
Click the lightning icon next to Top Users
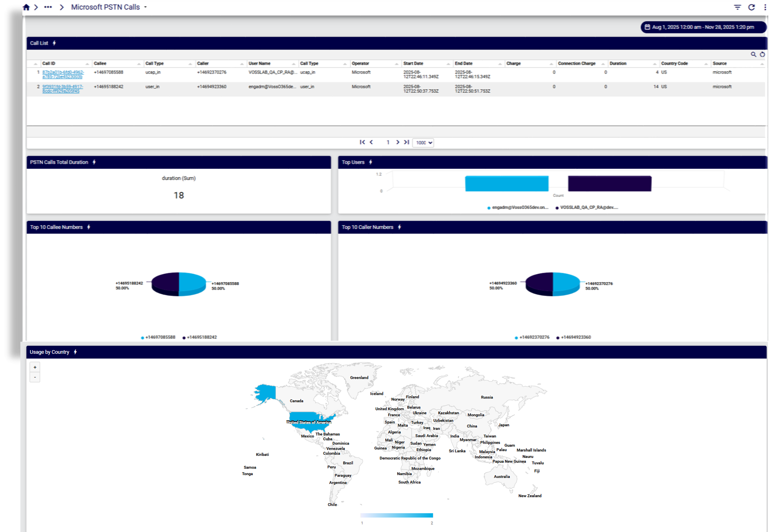tap(370, 162)
